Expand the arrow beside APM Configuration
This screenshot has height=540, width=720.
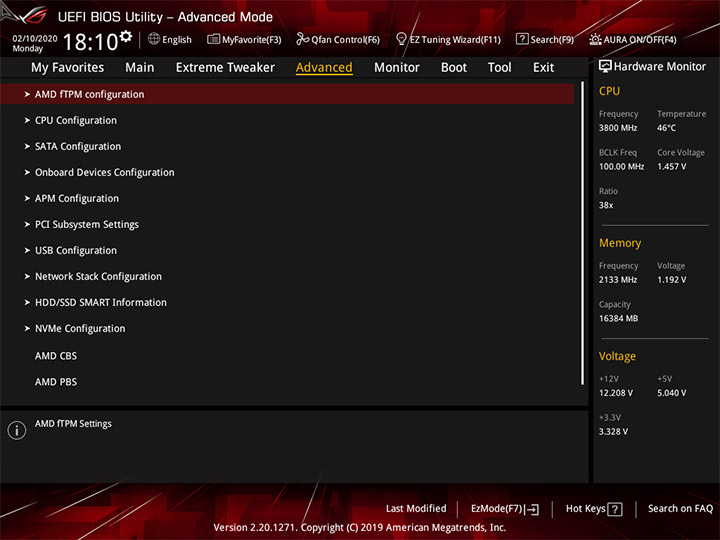(27, 198)
